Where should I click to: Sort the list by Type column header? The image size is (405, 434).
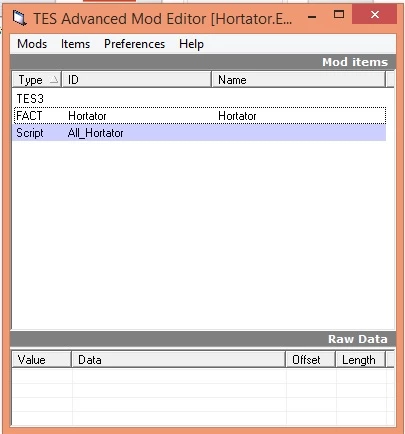click(x=37, y=80)
